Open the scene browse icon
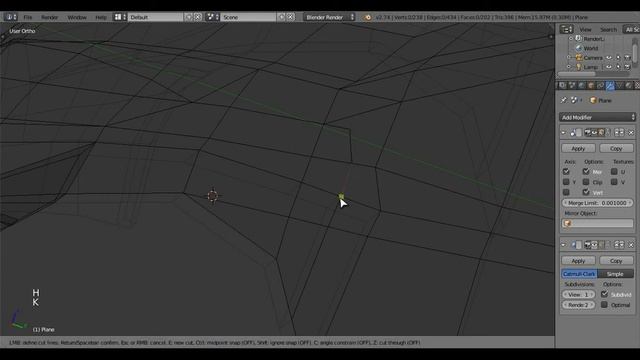 (212, 17)
